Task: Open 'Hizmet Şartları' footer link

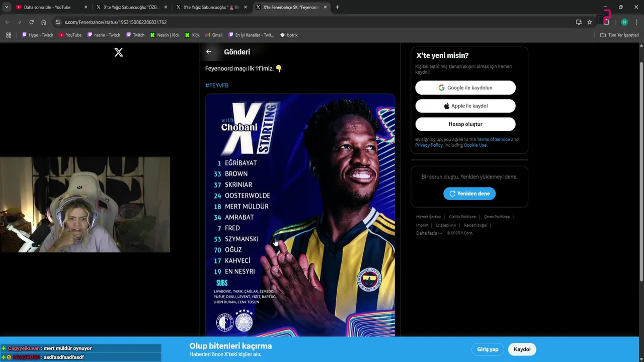Action: click(x=429, y=217)
